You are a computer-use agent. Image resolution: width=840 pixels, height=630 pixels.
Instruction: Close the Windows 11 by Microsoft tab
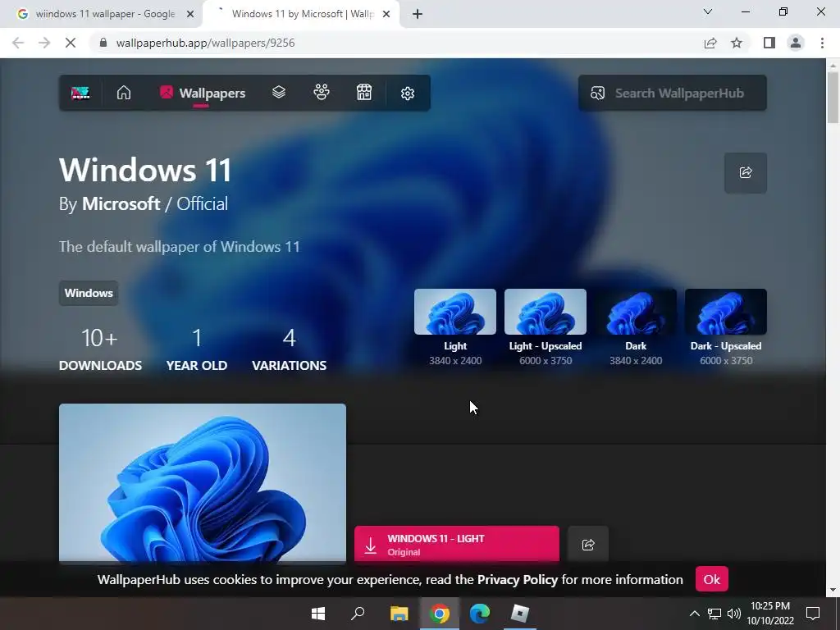[386, 15]
